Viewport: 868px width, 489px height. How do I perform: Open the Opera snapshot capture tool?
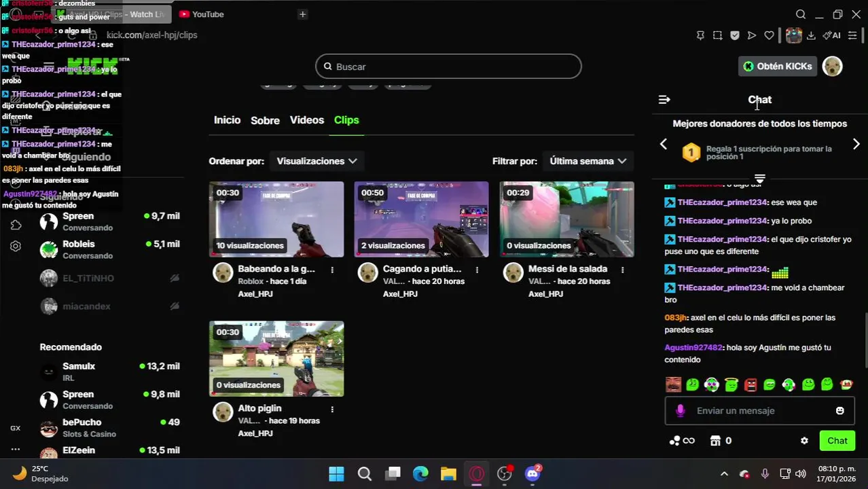[x=717, y=35]
